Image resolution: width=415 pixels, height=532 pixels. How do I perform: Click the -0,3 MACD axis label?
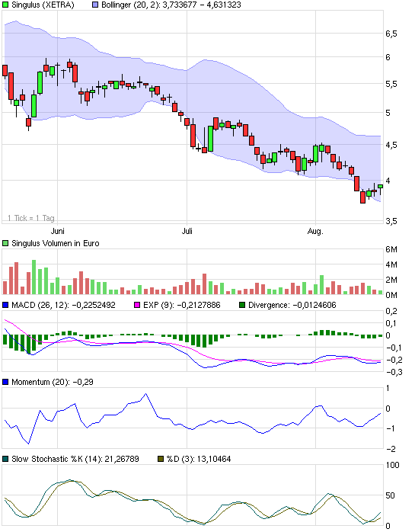point(394,372)
